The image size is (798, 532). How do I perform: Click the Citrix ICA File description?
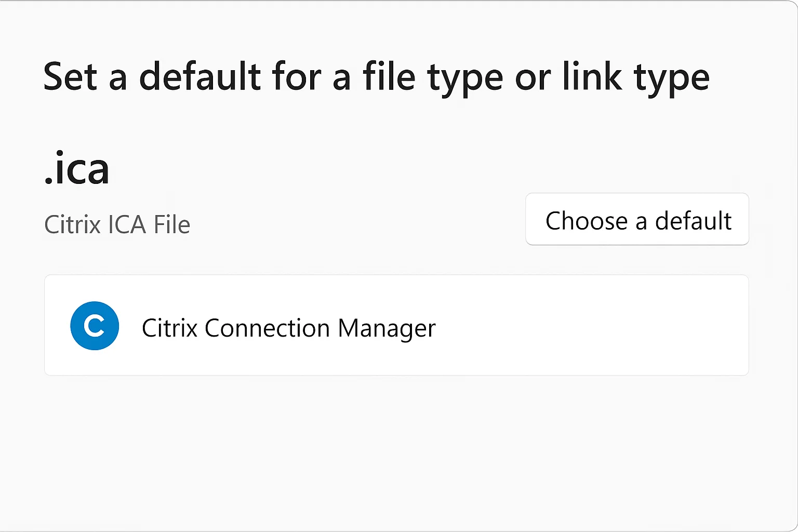(x=117, y=224)
